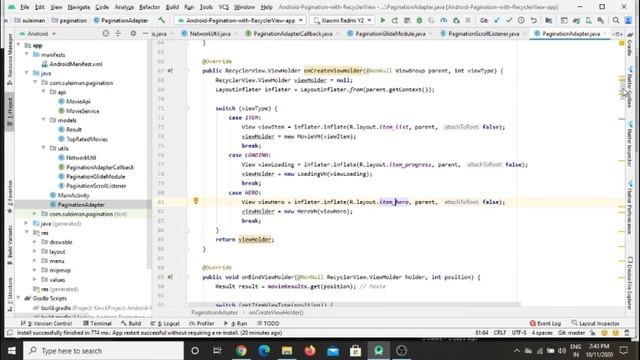Click the VCS Commit checkmark icon

tap(509, 20)
